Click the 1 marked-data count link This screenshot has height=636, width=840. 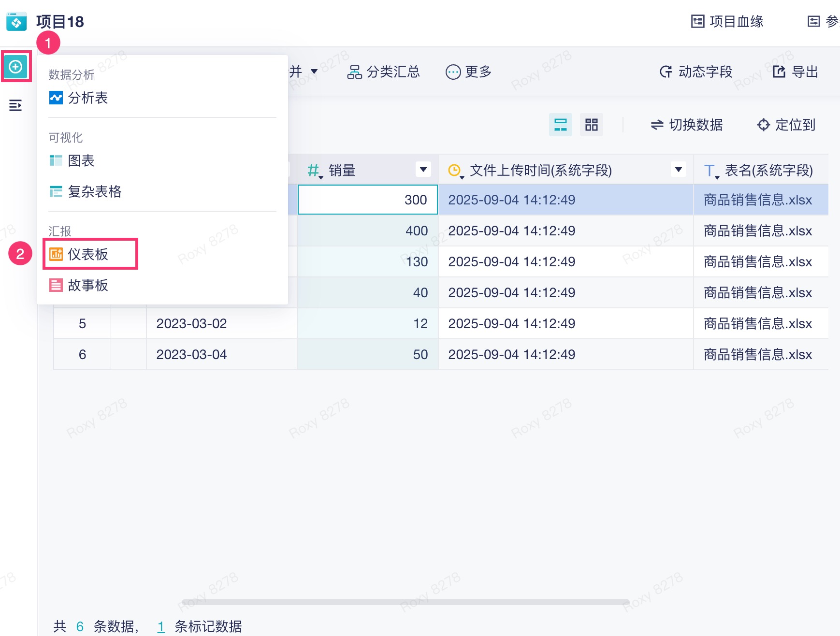(161, 627)
